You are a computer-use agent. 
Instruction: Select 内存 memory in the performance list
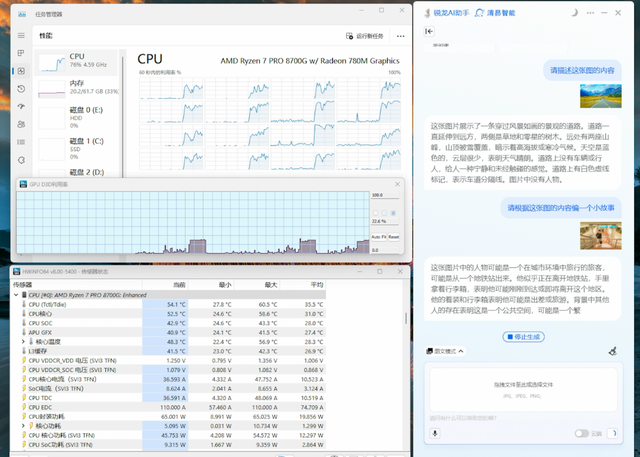[78, 89]
